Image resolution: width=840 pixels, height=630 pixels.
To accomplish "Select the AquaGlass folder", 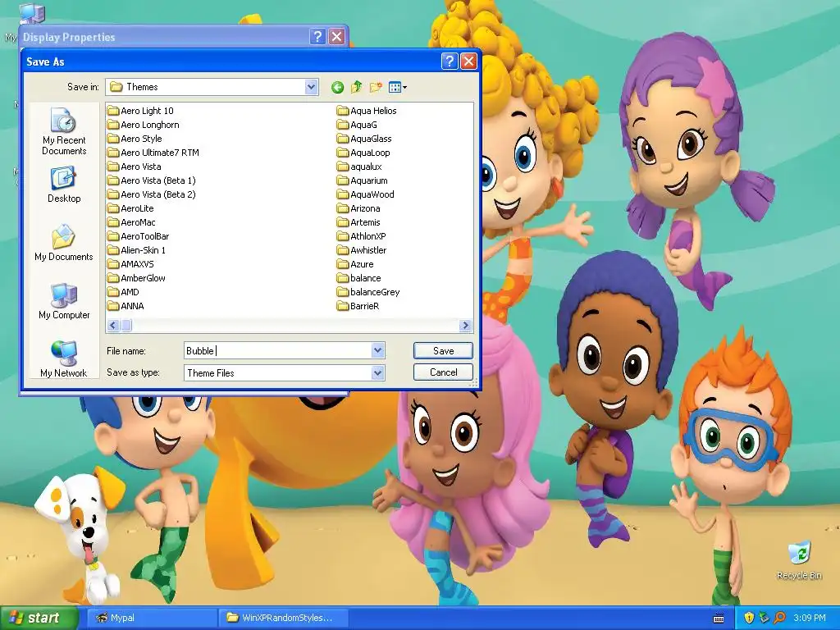I will click(x=365, y=139).
